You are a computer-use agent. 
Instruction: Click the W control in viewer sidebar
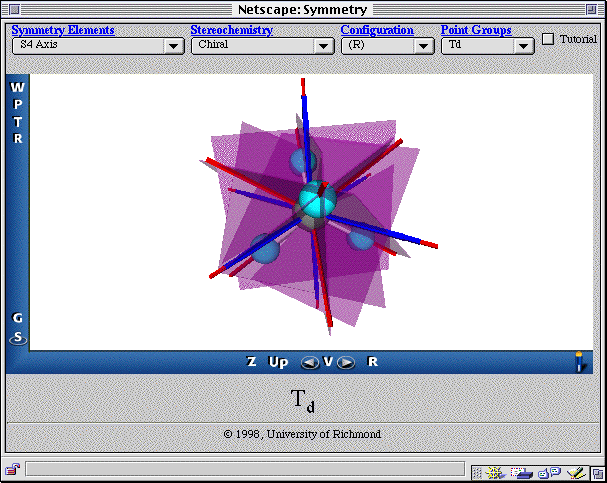coord(17,87)
